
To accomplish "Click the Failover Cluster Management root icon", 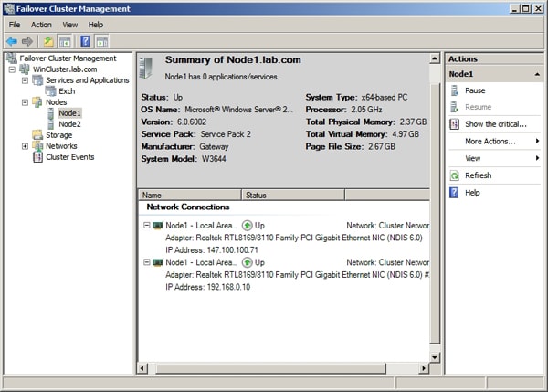I will [12, 58].
